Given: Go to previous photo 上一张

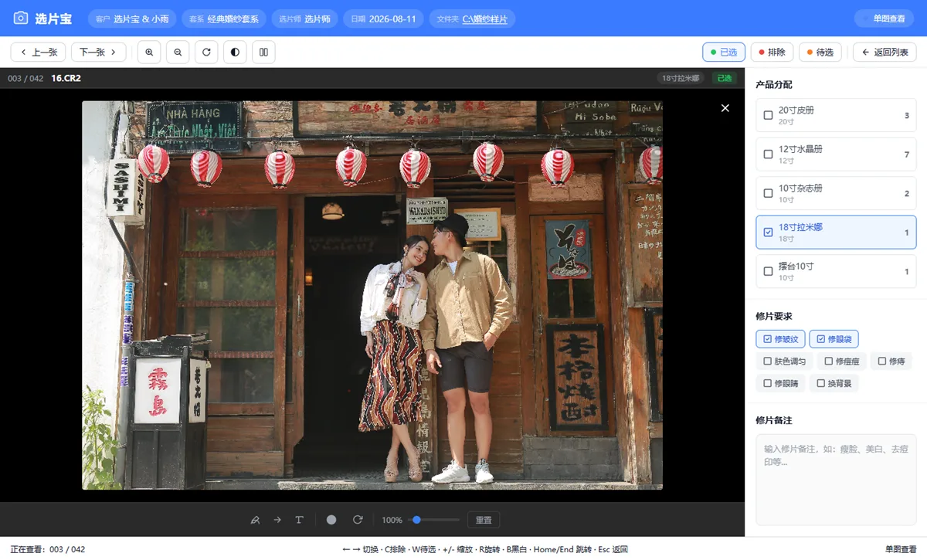Looking at the screenshot, I should [38, 53].
